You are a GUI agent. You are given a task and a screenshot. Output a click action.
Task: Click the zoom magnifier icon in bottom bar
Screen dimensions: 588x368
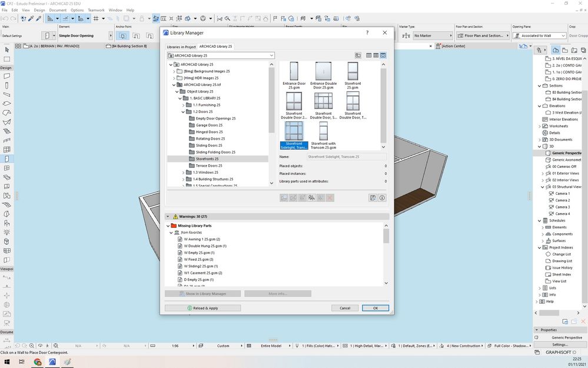coord(32,346)
